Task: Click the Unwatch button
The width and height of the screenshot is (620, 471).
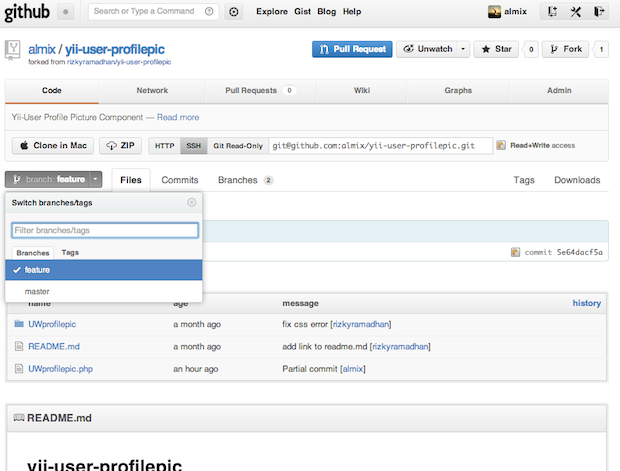Action: (427, 49)
